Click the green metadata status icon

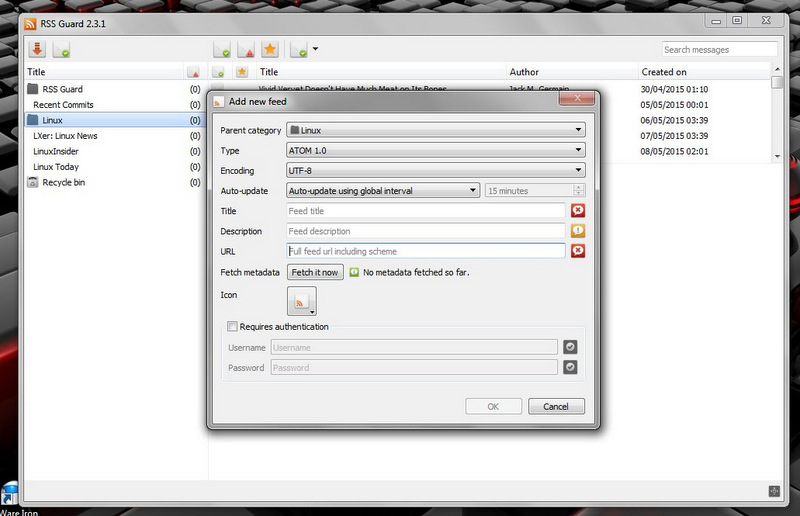354,273
